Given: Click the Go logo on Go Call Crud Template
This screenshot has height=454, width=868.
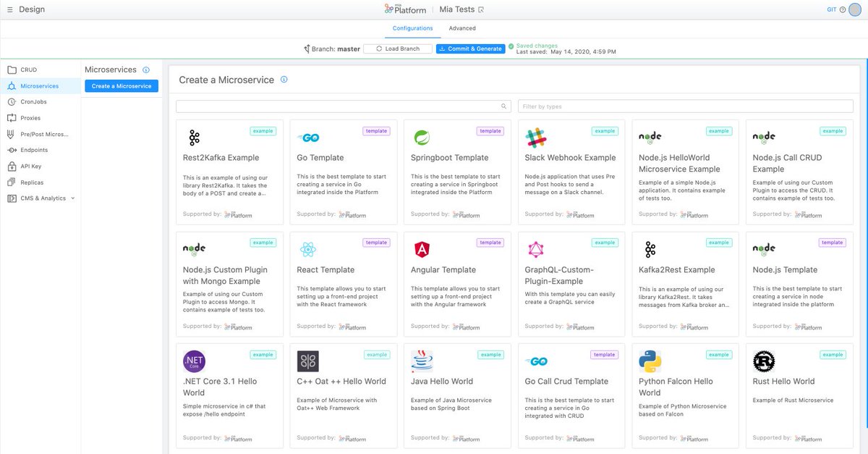Looking at the screenshot, I should tap(536, 361).
